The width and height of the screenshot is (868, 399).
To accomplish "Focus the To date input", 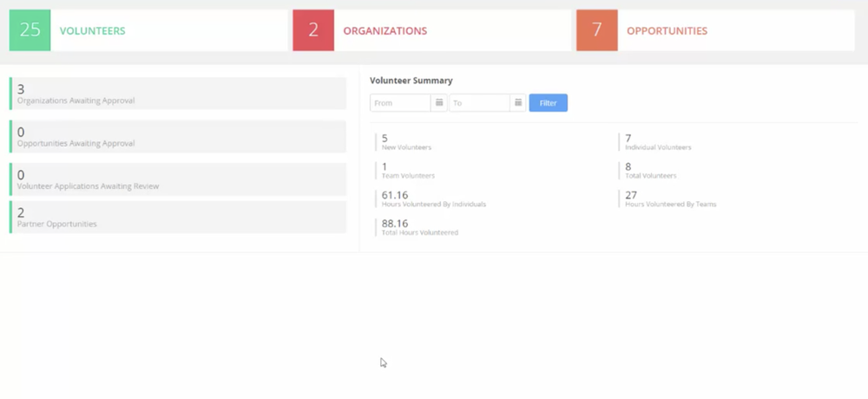I will (x=479, y=103).
